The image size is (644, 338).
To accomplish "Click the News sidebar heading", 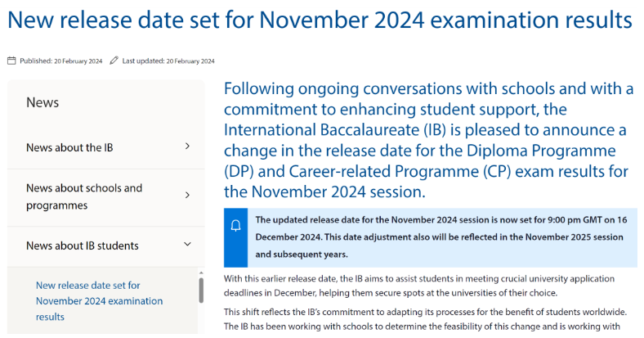I will 42,102.
